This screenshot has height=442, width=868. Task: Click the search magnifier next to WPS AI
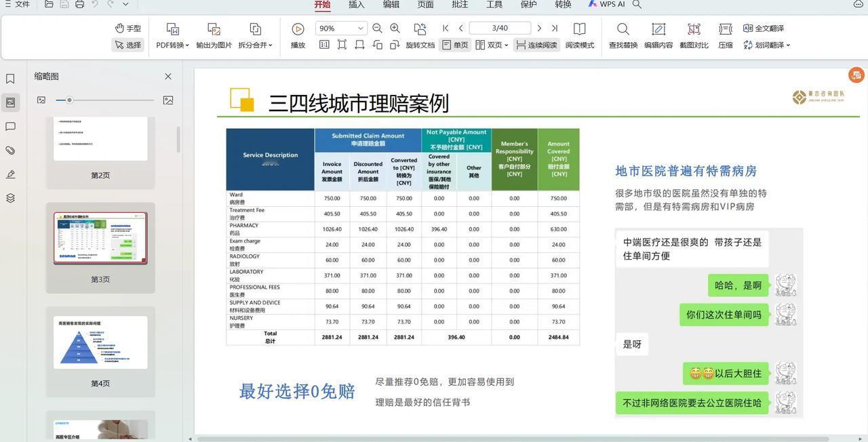pos(637,5)
